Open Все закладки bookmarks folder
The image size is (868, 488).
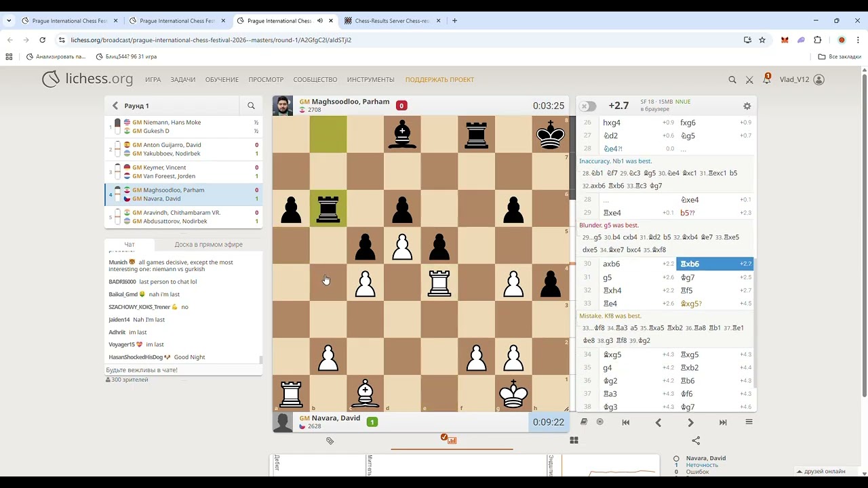pyautogui.click(x=840, y=57)
